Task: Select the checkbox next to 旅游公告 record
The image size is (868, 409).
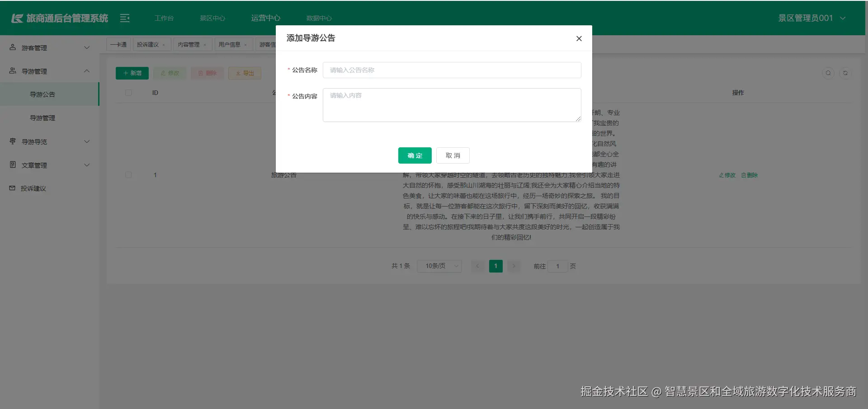Action: coord(128,175)
